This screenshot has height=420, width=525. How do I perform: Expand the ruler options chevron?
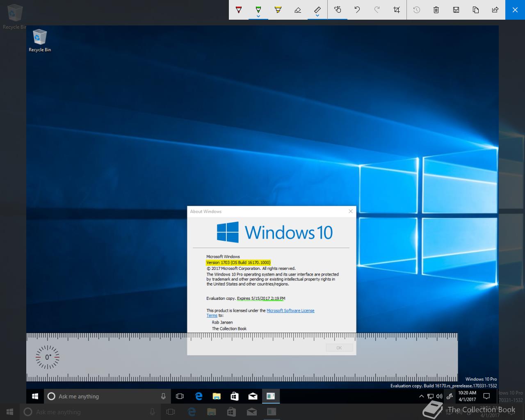pos(317,16)
